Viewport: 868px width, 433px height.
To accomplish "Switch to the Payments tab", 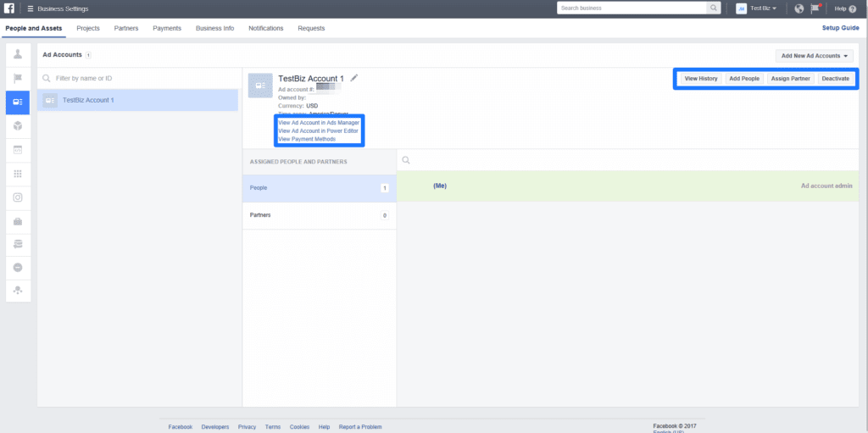I will [x=167, y=28].
